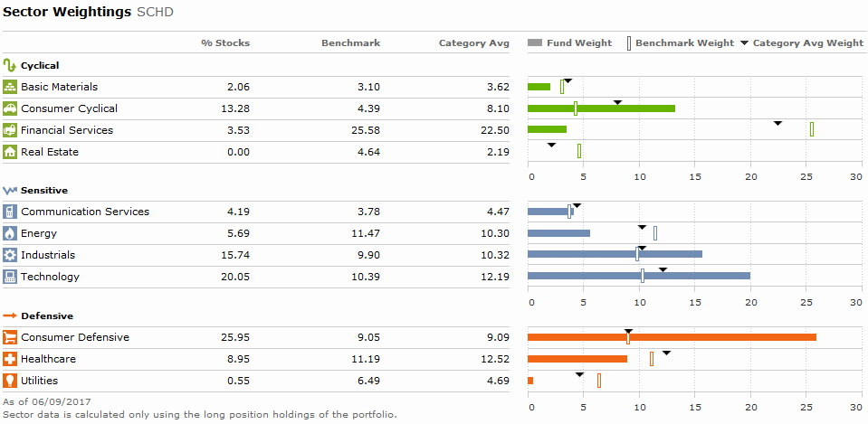Click the Consumer Defensive label
868x424 pixels.
[75, 337]
